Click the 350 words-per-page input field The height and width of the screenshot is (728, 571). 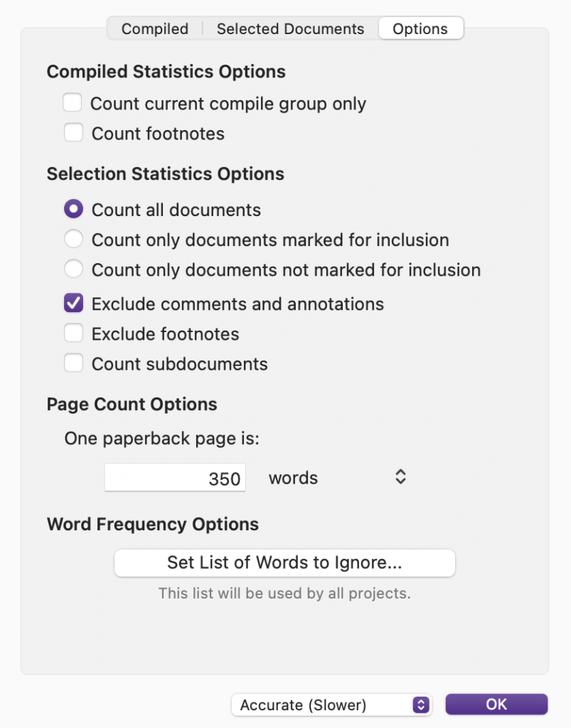pyautogui.click(x=174, y=478)
